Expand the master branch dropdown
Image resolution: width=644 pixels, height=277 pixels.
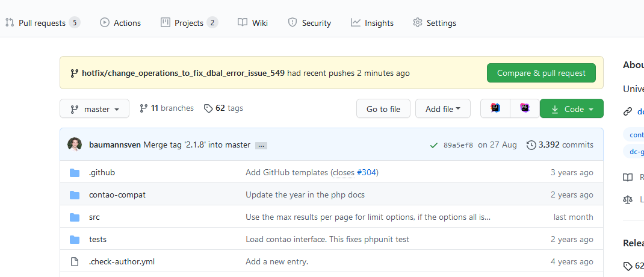(x=94, y=109)
